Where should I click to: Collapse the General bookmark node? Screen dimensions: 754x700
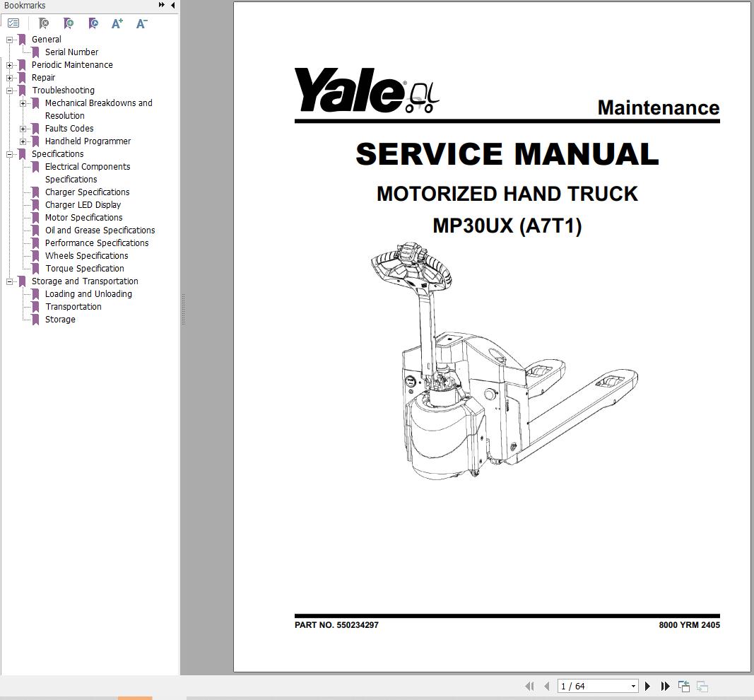point(10,40)
